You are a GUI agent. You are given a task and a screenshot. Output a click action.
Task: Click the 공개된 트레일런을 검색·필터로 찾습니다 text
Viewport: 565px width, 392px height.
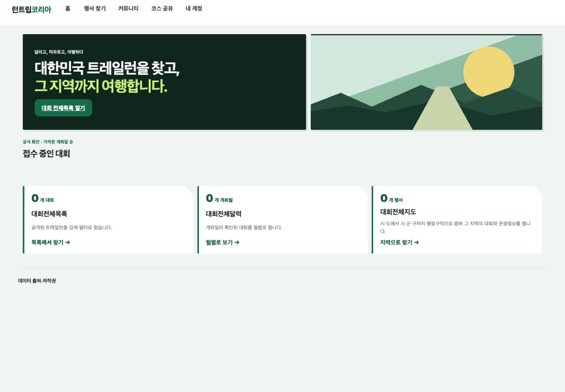(x=72, y=228)
